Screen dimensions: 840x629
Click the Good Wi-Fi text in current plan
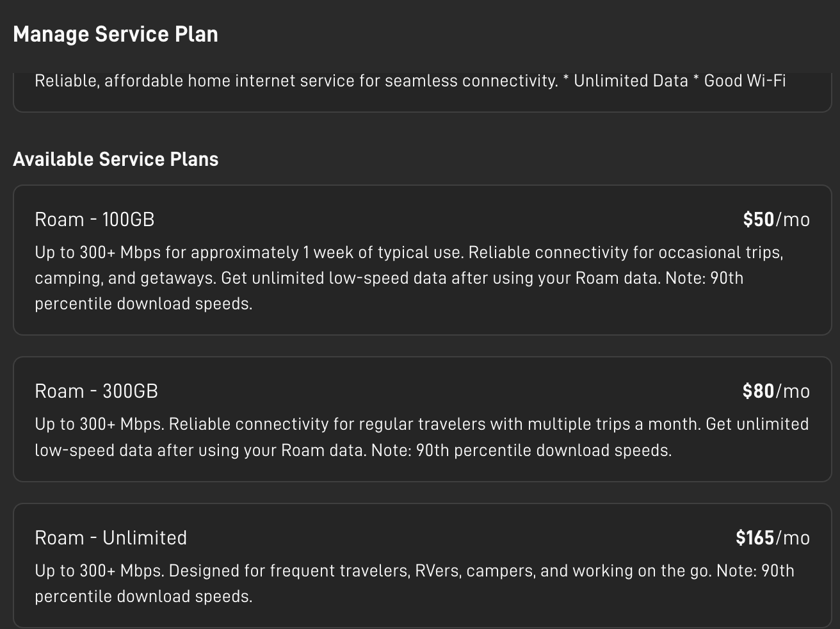pos(745,81)
